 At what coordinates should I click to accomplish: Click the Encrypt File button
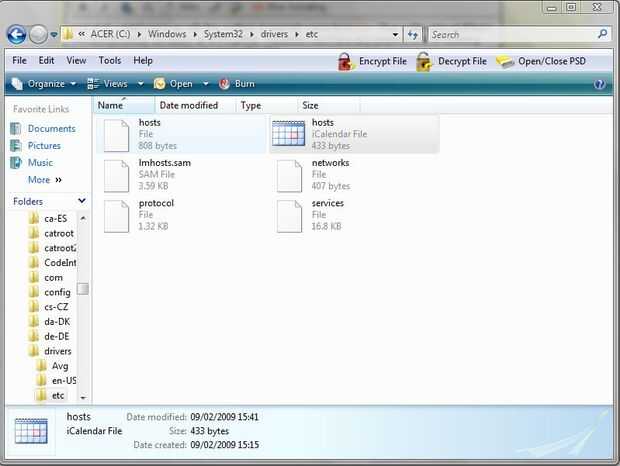point(372,62)
